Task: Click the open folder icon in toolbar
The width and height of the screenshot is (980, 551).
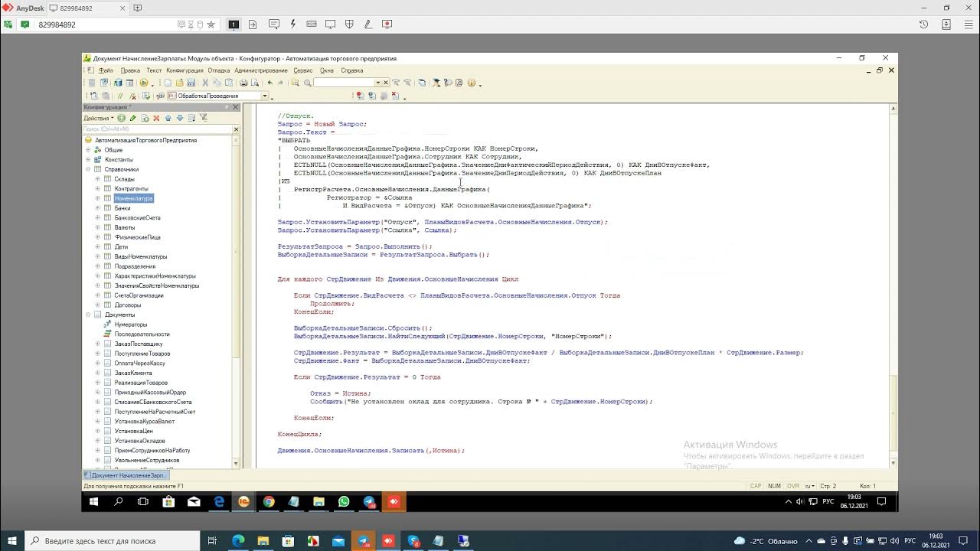Action: 179,83
